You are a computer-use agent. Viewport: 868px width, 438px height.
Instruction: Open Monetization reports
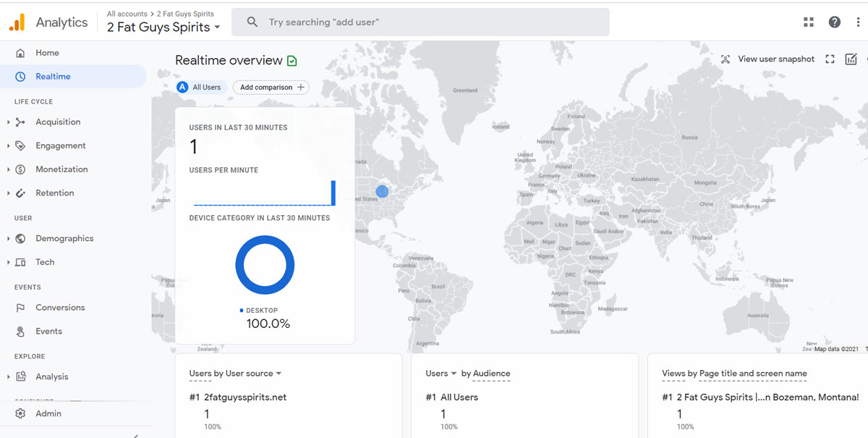[61, 169]
